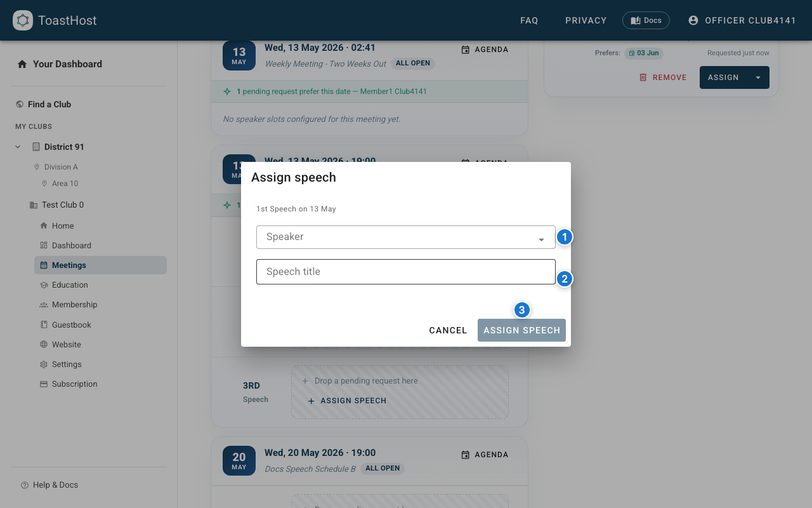Cancel the Assign speech dialog
812x508 pixels.
pos(448,330)
